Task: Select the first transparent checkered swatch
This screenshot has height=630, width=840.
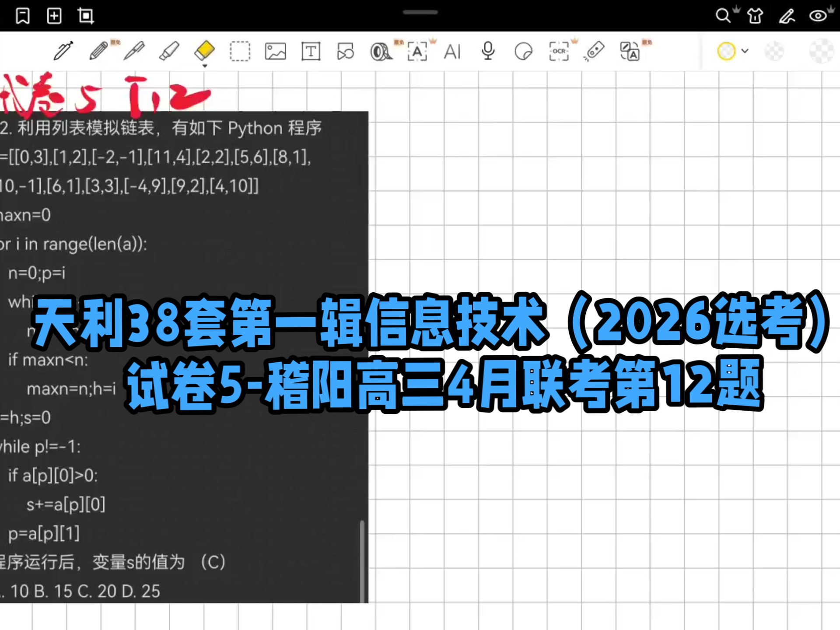Action: tap(774, 51)
